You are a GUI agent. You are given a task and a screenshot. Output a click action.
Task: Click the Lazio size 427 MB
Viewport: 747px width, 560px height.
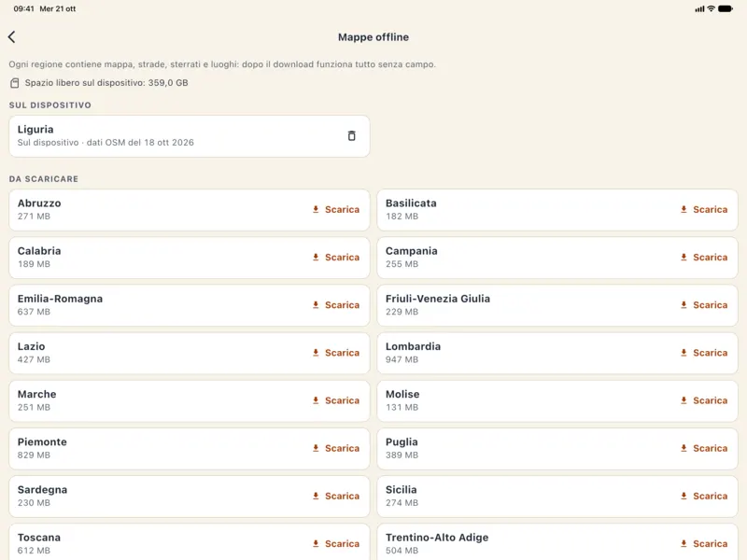pyautogui.click(x=34, y=359)
